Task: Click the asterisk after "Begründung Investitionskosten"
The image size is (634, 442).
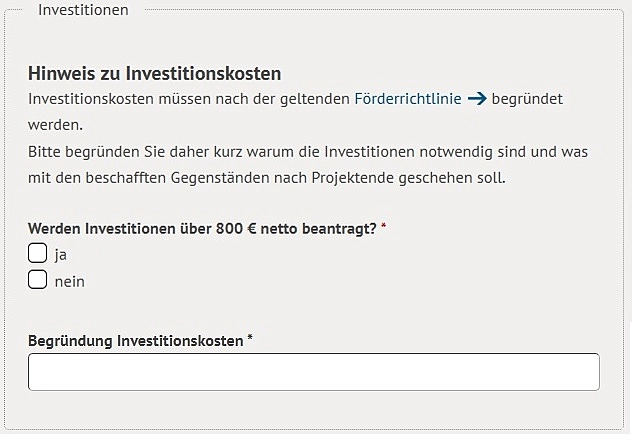Action: [250, 340]
